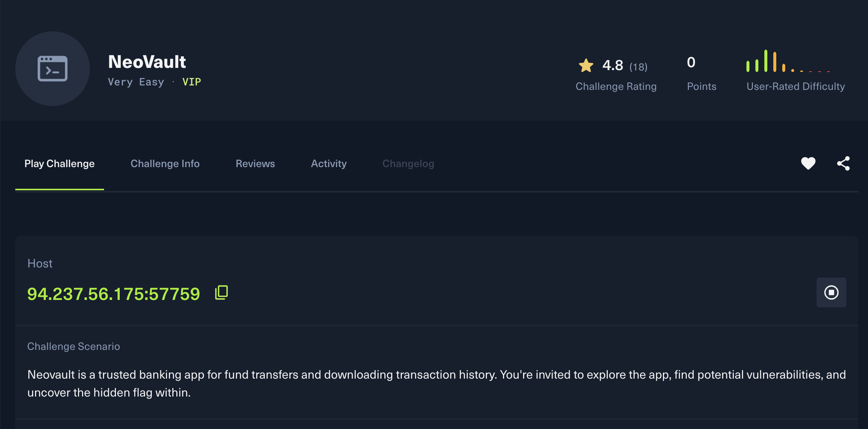Click the 4.8 challenge rating value
The image size is (868, 429).
613,66
